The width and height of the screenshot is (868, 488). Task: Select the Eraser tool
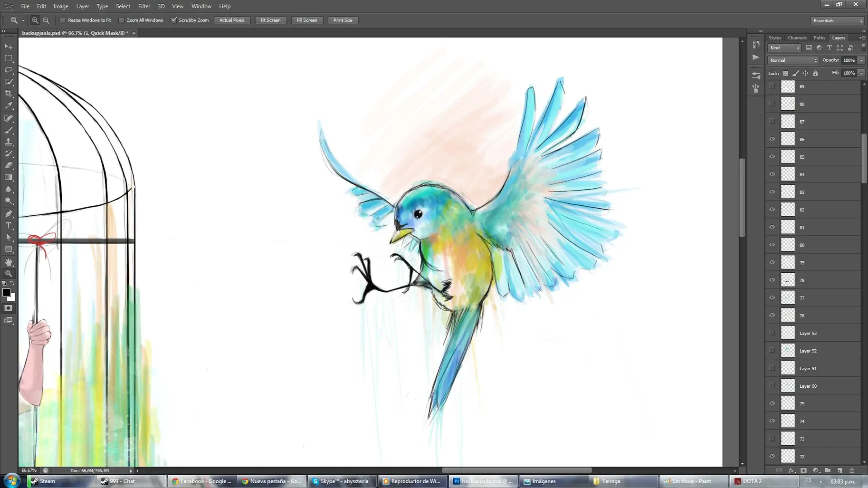click(x=9, y=165)
